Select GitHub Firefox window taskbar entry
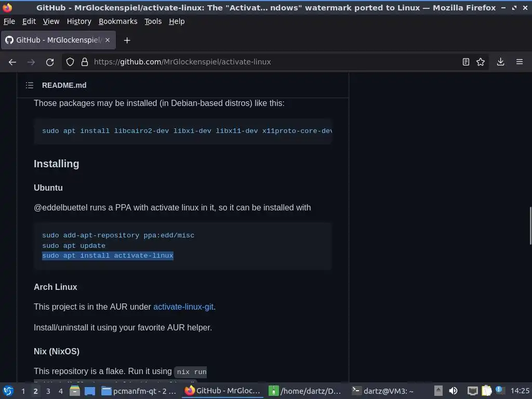The height and width of the screenshot is (399, 532). pos(222,391)
